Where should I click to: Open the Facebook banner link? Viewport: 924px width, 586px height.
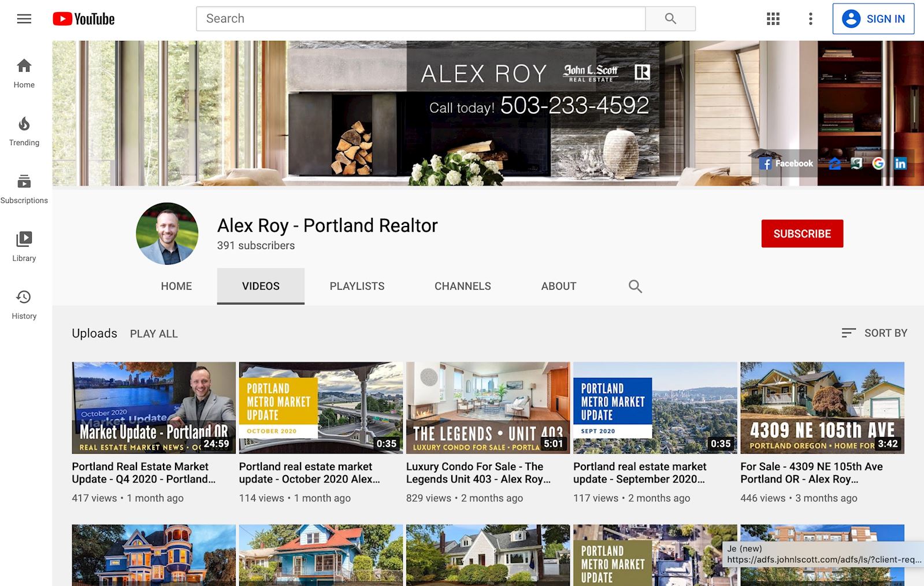pos(786,164)
